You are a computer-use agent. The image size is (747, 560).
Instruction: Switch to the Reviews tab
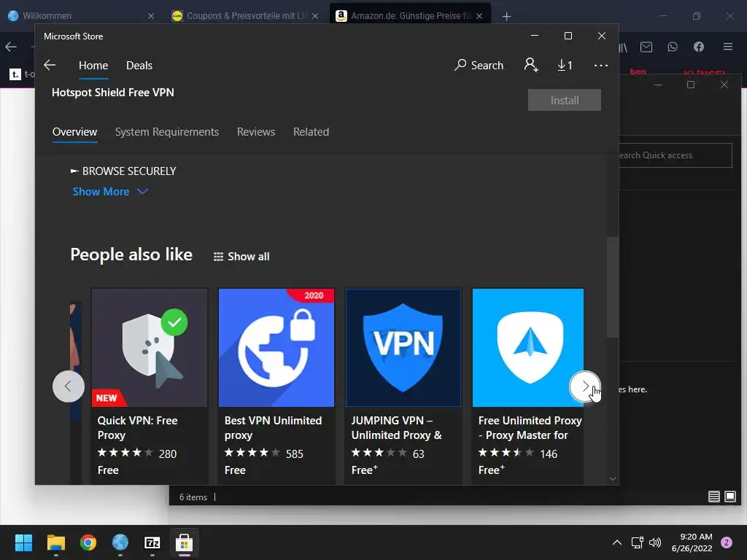(x=256, y=132)
